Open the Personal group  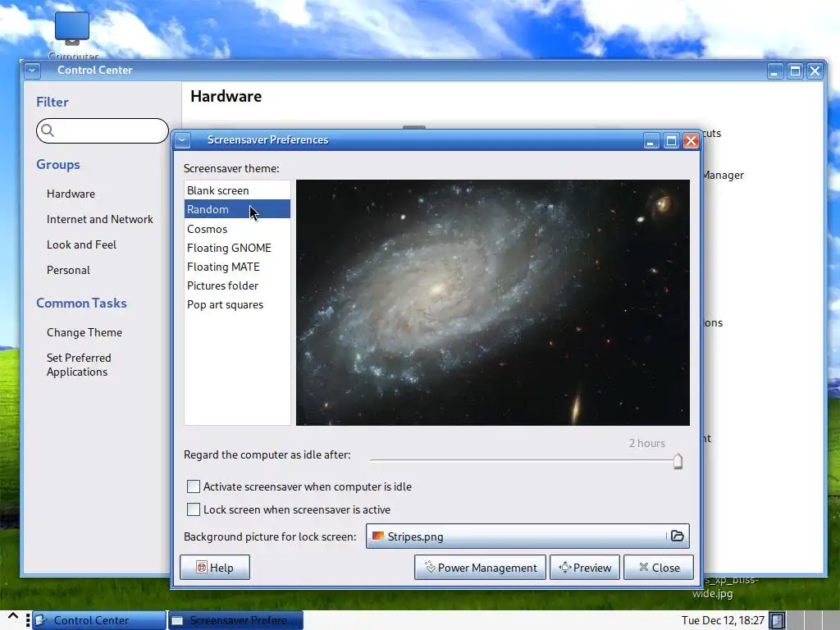(x=68, y=270)
